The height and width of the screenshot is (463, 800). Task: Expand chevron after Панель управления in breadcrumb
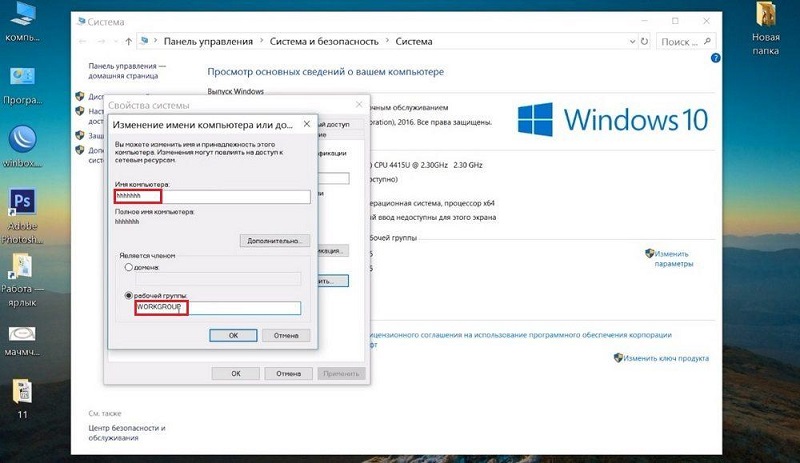(261, 42)
